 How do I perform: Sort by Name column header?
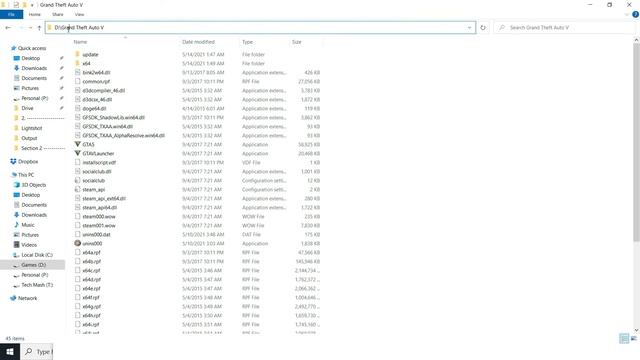tap(80, 42)
